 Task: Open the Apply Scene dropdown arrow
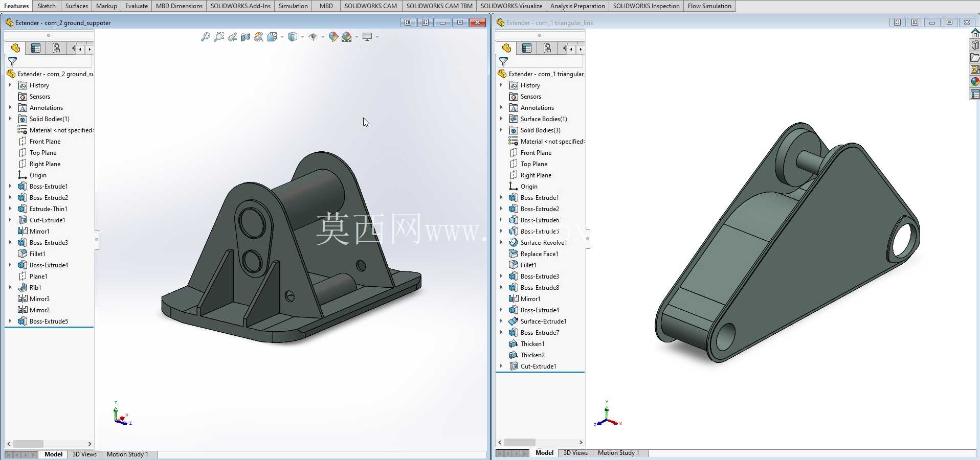357,37
